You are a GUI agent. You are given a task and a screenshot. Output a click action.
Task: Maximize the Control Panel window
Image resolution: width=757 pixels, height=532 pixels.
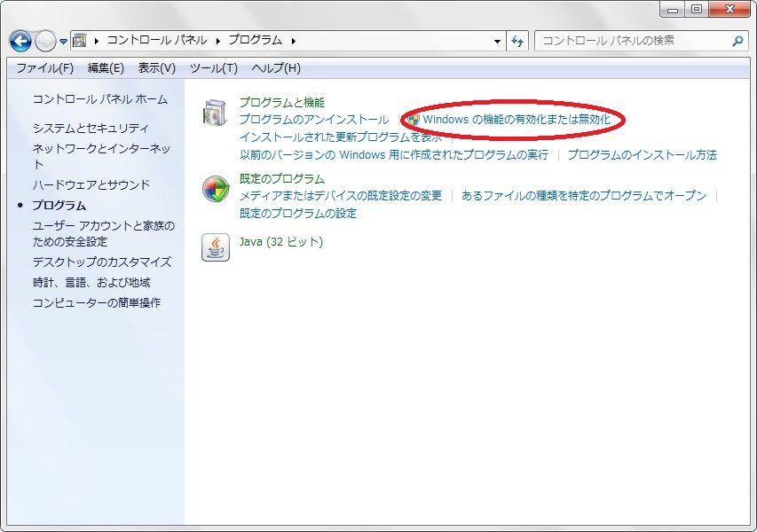(697, 10)
